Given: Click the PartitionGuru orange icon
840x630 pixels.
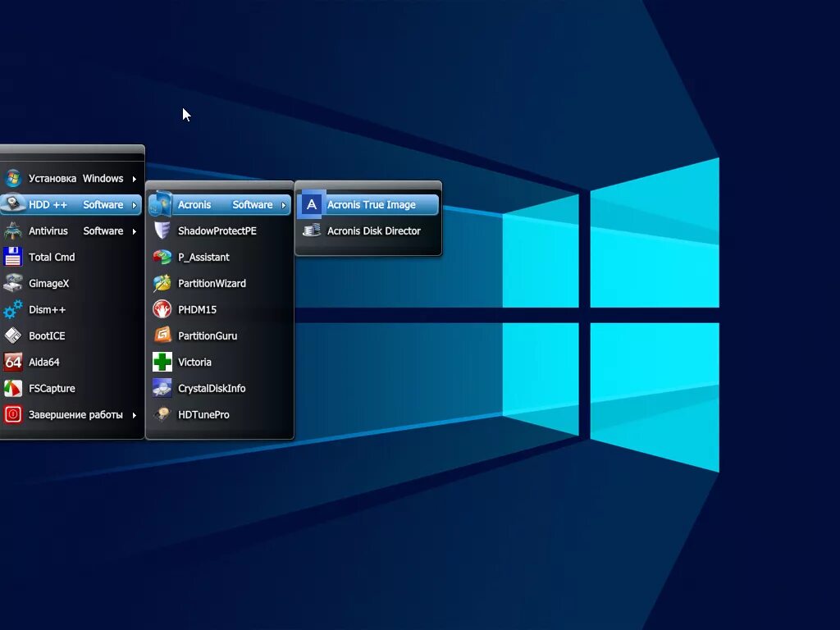Looking at the screenshot, I should (162, 336).
